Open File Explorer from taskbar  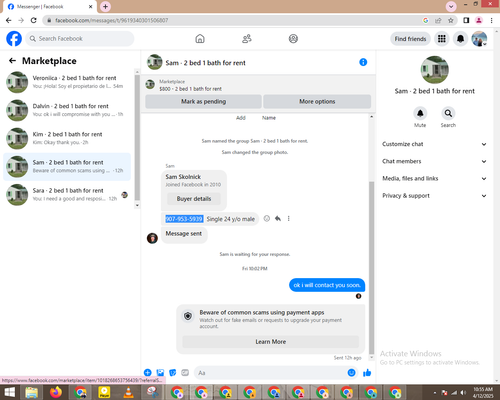(x=32, y=392)
